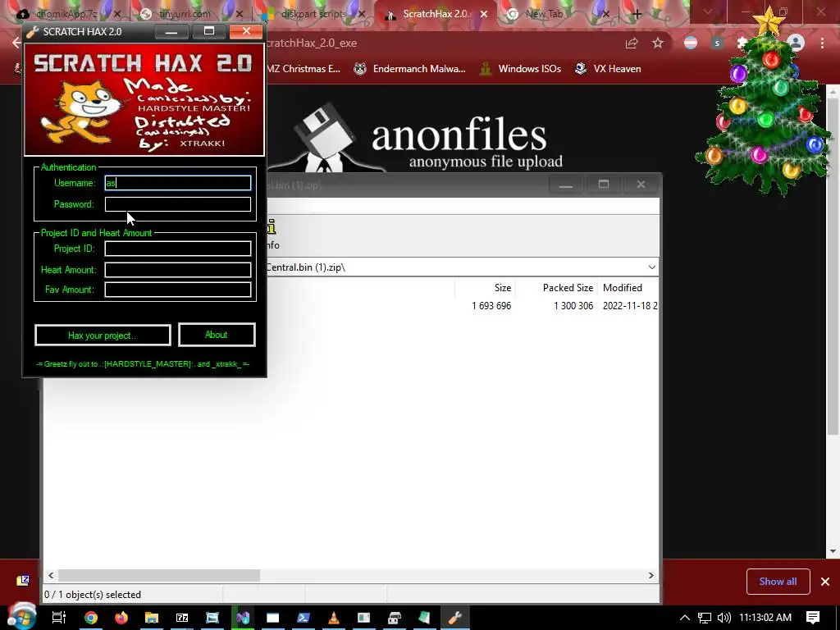This screenshot has height=630, width=840.
Task: Close the Chrome downloads bar
Action: coord(825,582)
